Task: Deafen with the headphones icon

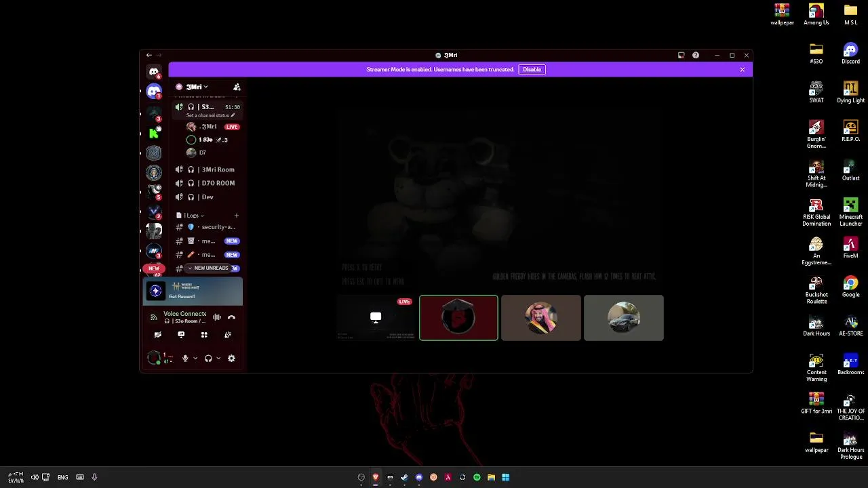Action: click(208, 359)
